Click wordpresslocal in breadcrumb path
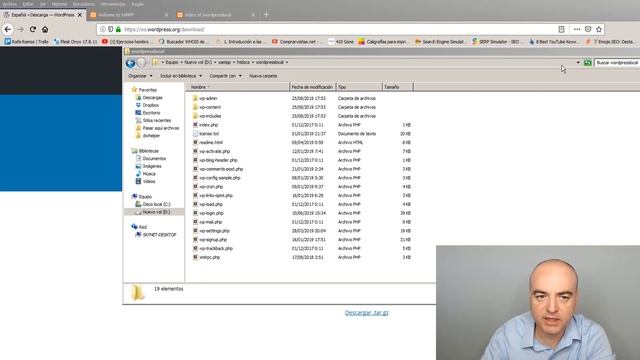 tap(269, 62)
